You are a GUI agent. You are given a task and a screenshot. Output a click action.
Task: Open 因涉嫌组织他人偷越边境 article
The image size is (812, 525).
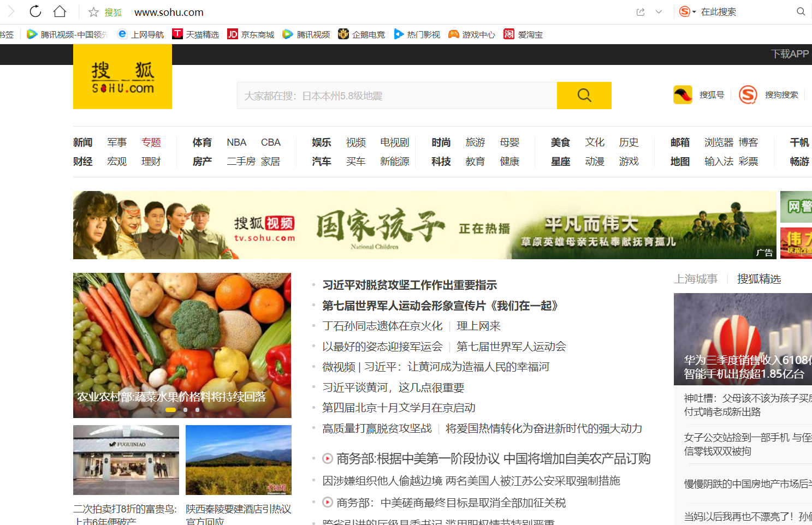[471, 481]
